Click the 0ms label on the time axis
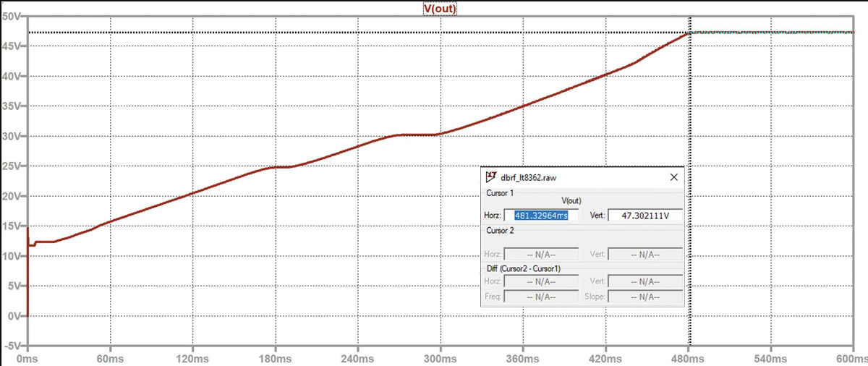Screen dimensions: 868x366 27,359
